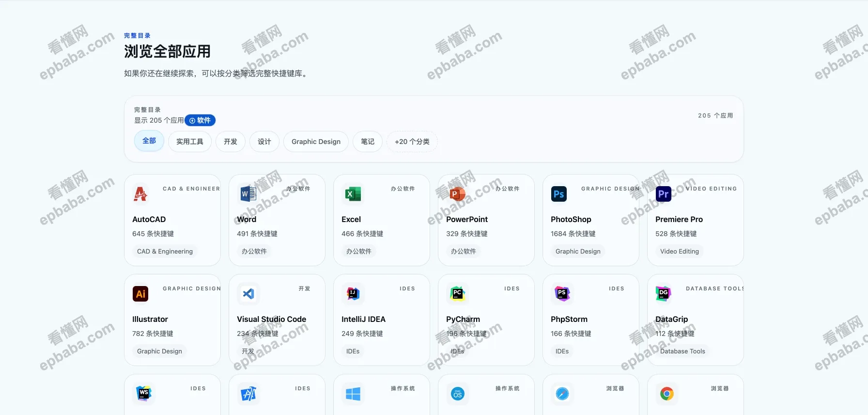Viewport: 868px width, 415px height.
Task: Click the 645 条快捷键 text
Action: pyautogui.click(x=153, y=234)
